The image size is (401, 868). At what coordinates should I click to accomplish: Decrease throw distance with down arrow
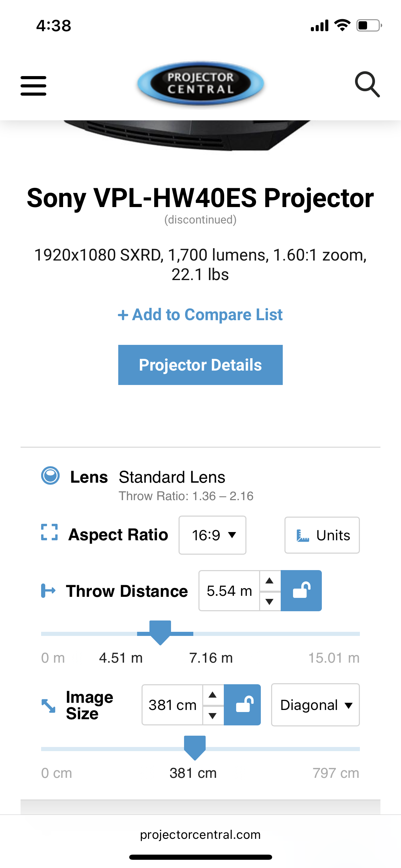pos(270,601)
